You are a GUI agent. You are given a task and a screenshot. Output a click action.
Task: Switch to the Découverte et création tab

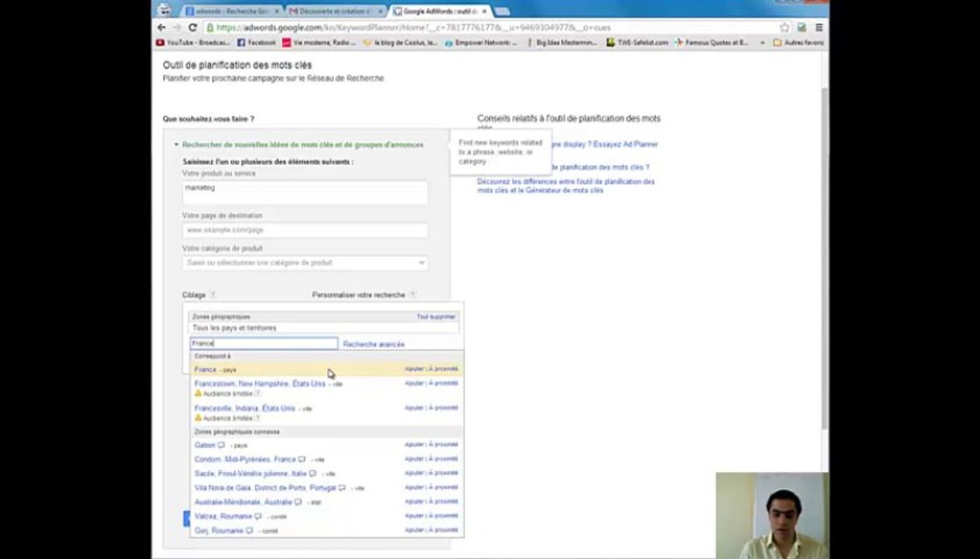335,12
